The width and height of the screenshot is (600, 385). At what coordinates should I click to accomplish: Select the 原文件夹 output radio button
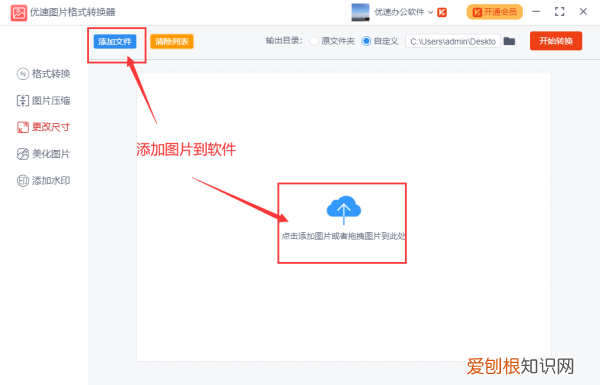[x=314, y=41]
